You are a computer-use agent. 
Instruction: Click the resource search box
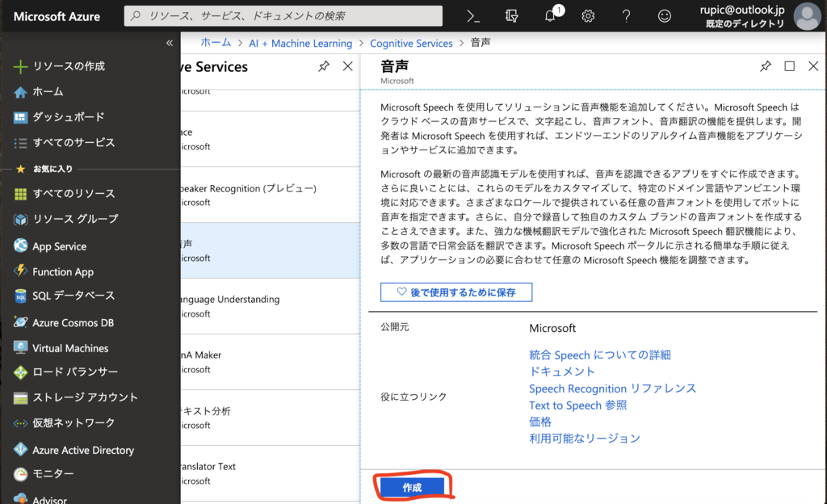(x=283, y=15)
